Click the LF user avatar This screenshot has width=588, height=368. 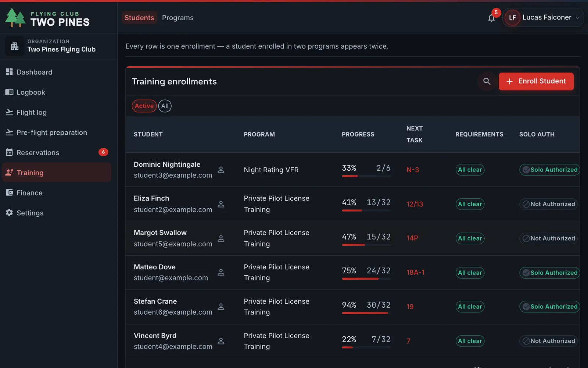click(x=512, y=18)
